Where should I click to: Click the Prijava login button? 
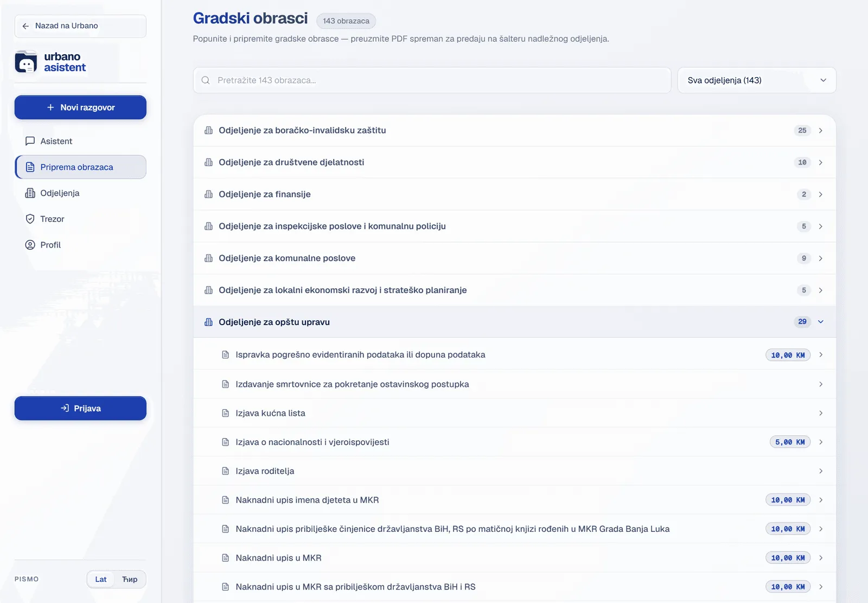point(80,408)
